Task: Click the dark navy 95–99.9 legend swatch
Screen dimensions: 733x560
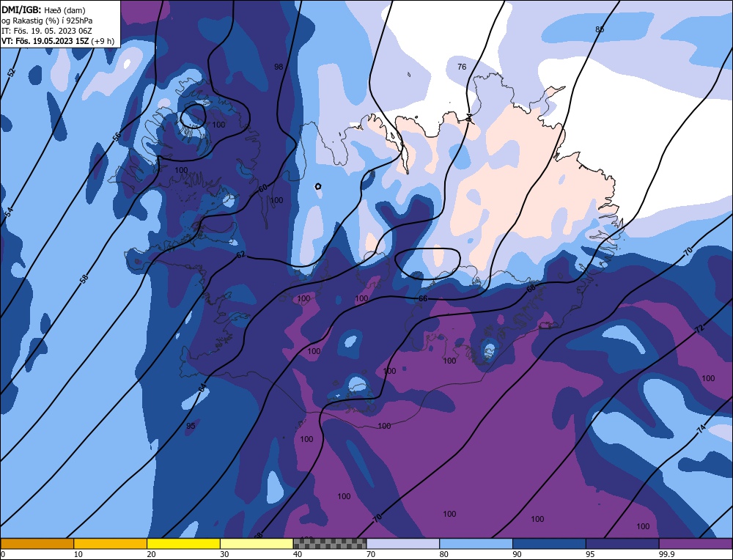Action: click(622, 544)
